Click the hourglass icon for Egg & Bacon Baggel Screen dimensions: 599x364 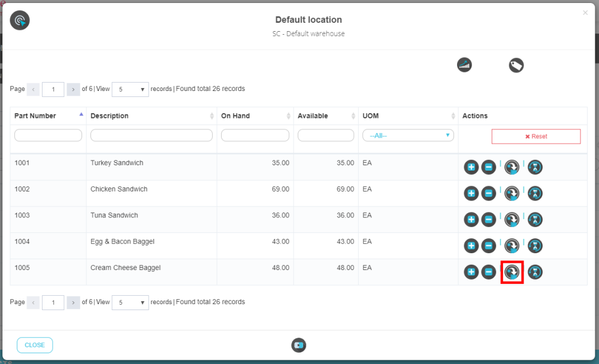(x=535, y=246)
